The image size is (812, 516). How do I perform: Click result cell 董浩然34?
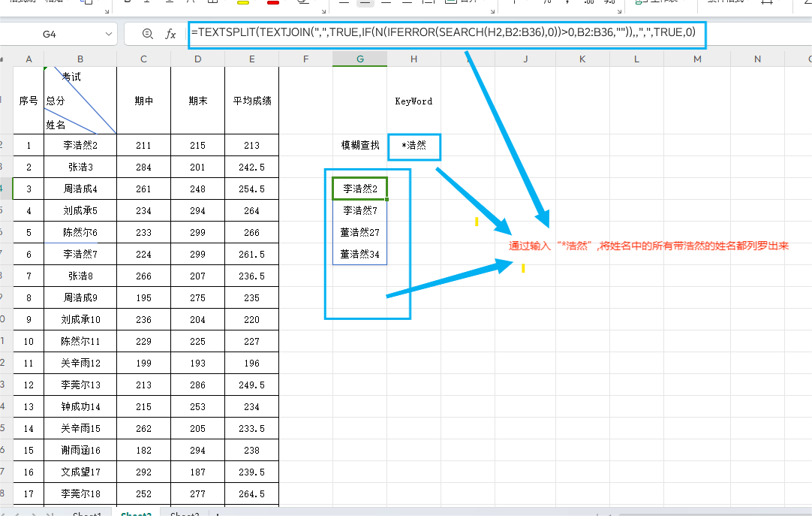point(360,254)
